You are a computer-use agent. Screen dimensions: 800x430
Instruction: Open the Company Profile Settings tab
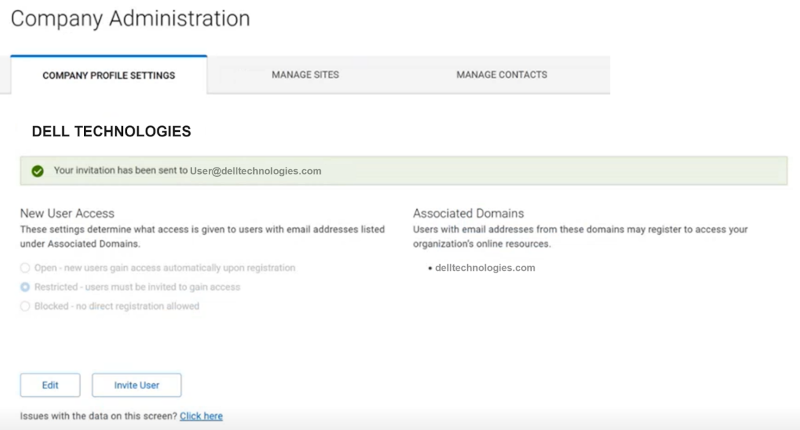coord(108,75)
